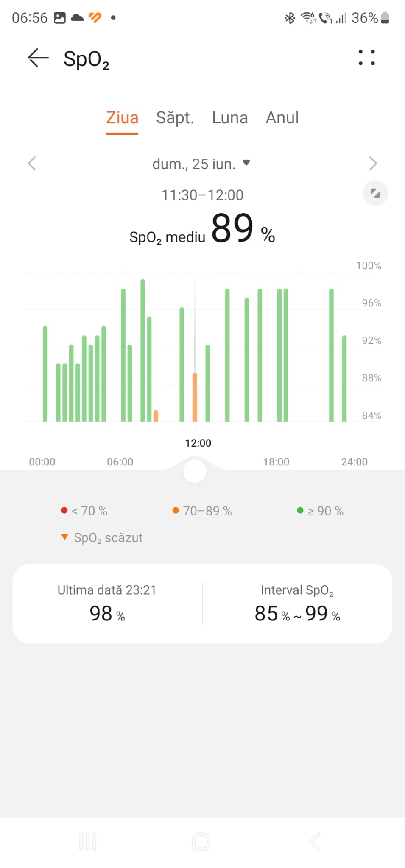Tap the SpO₂ scăzut legend marker
This screenshot has height=868, width=405.
coord(64,537)
